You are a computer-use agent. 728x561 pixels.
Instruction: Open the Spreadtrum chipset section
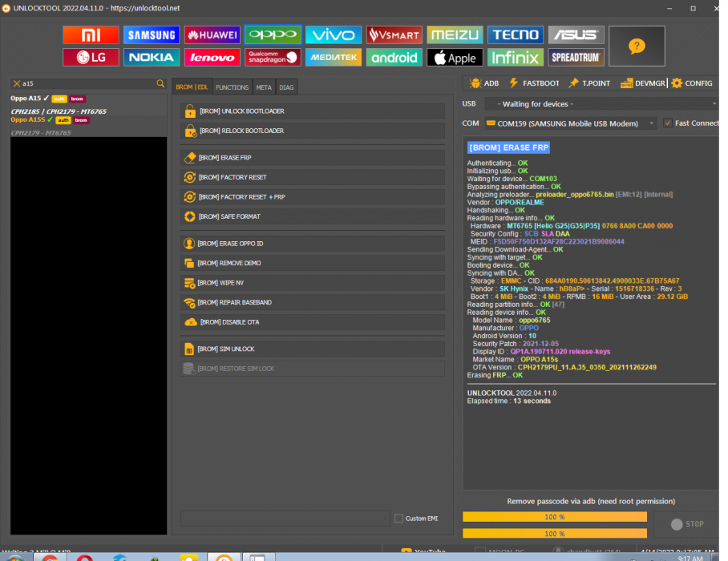tap(576, 58)
